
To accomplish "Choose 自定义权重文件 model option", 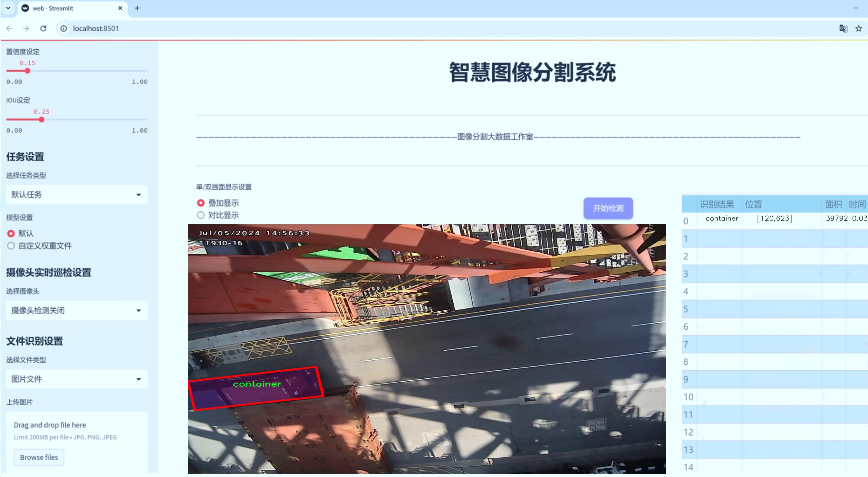I will point(11,246).
